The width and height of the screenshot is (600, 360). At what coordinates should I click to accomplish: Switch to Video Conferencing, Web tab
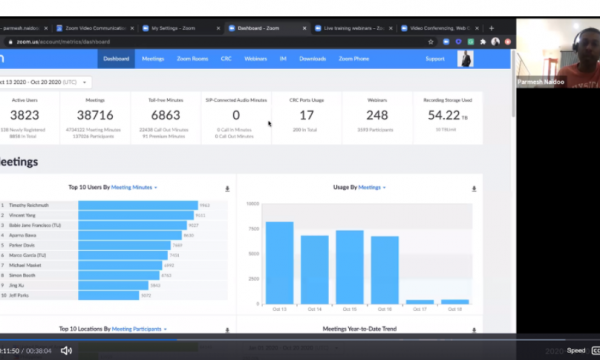point(439,28)
